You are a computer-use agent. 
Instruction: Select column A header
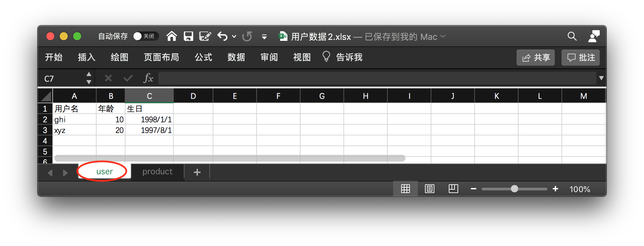pyautogui.click(x=74, y=96)
